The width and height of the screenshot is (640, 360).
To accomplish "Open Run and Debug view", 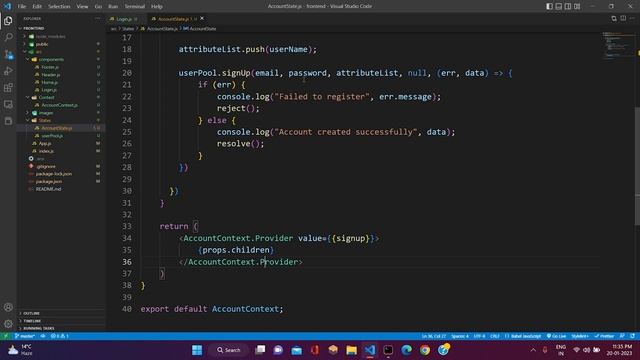I will [8, 71].
